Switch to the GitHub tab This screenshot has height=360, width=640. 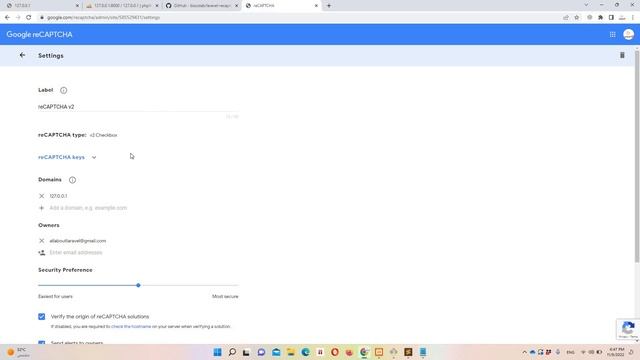[202, 6]
